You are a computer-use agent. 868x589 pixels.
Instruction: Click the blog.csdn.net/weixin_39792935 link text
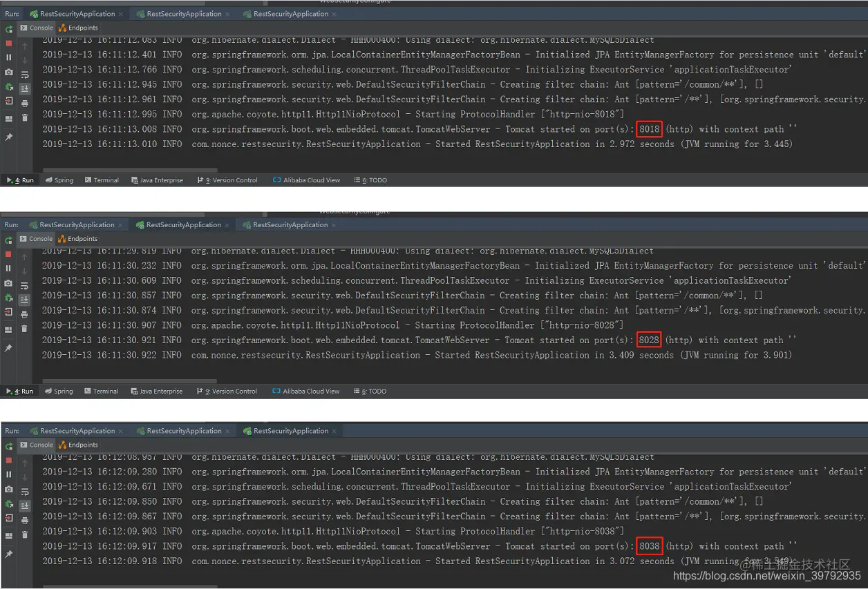tap(767, 576)
